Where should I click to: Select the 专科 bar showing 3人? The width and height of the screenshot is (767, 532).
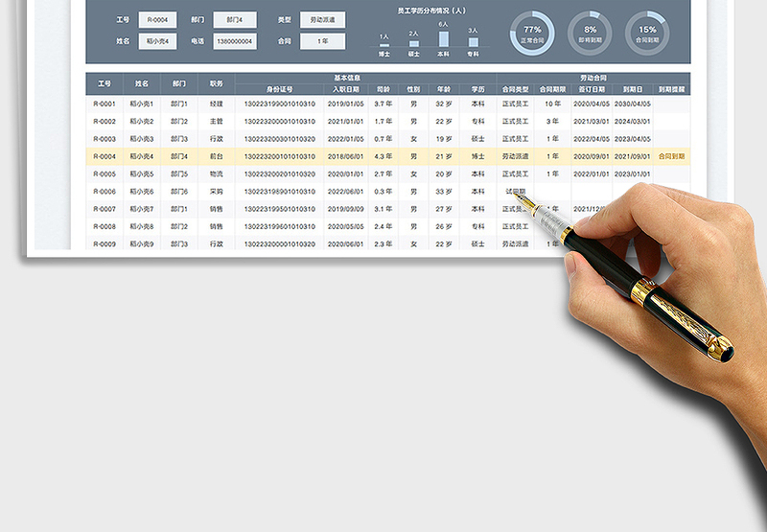click(x=473, y=42)
